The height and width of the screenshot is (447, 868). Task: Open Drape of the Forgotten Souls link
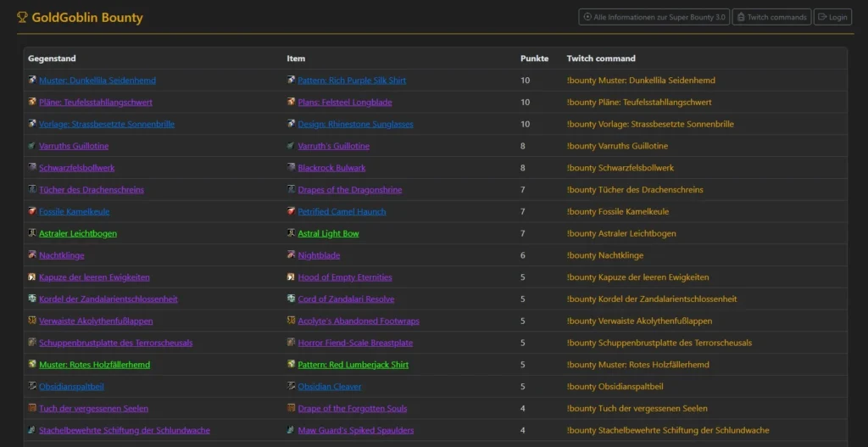[x=353, y=409]
